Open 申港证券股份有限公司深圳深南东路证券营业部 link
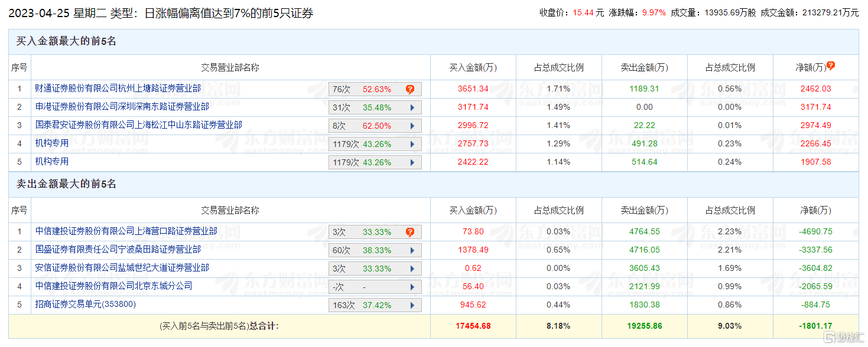This screenshot has height=347, width=868. (x=122, y=107)
